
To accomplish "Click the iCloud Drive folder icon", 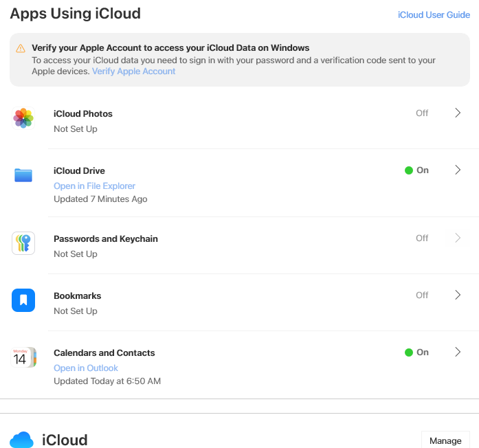I will point(23,175).
